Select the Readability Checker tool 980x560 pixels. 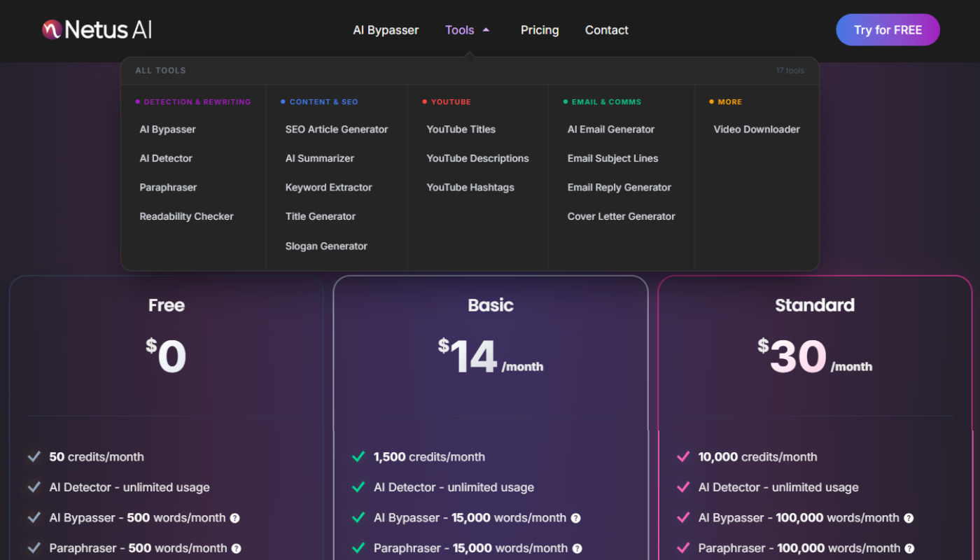pos(186,216)
